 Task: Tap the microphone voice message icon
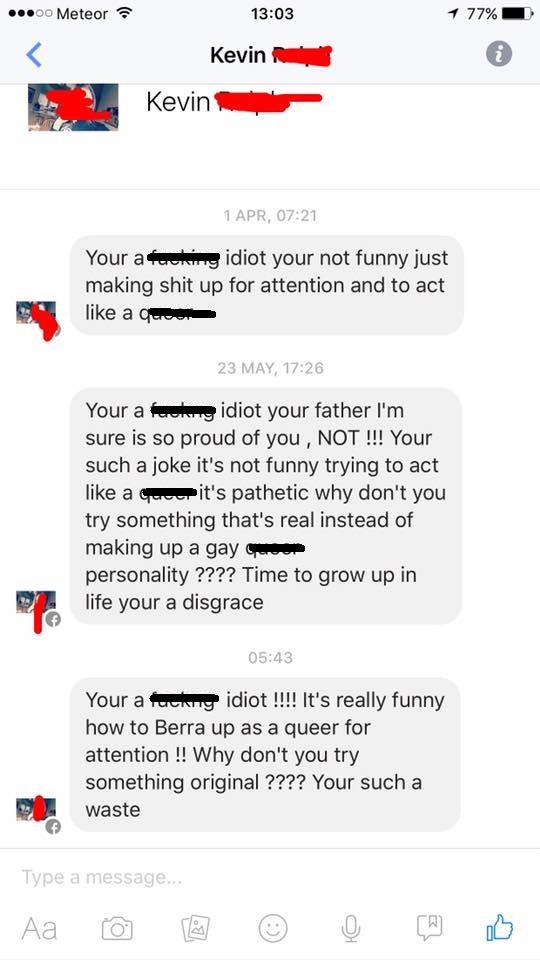click(x=350, y=928)
